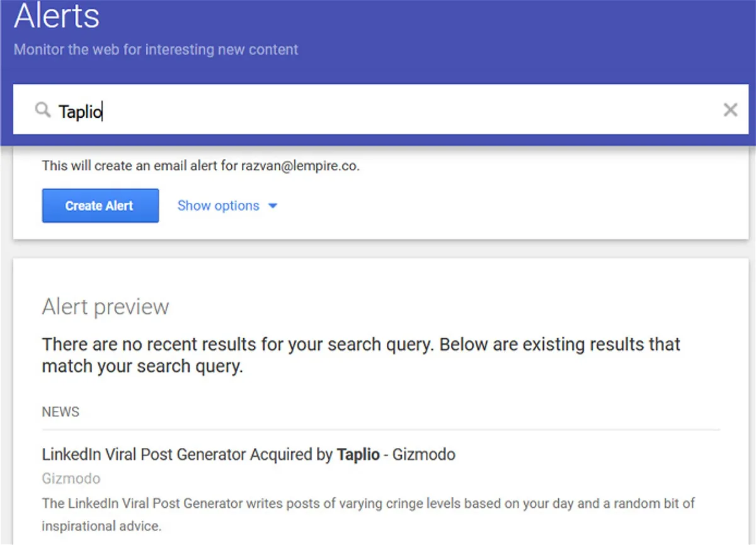Click the article snippet about cringe levels

tap(369, 503)
